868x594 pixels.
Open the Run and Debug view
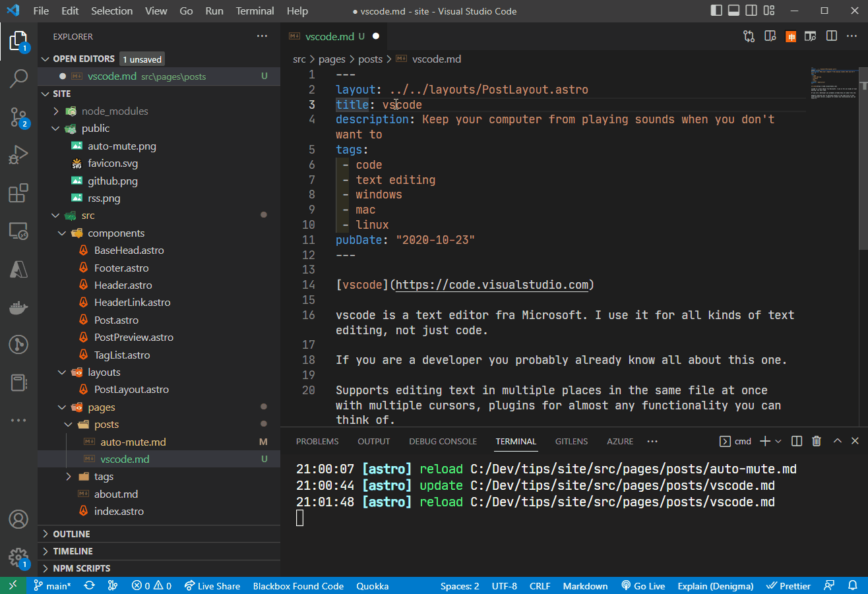tap(18, 156)
